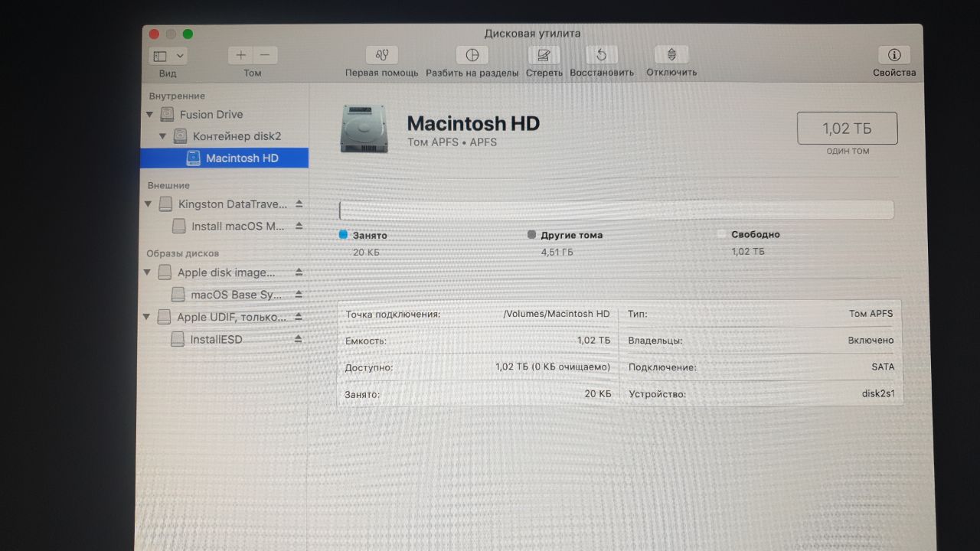Screen dimensions: 980x551
Task: Click the 1,02 ТБ capacity box
Action: (x=848, y=128)
